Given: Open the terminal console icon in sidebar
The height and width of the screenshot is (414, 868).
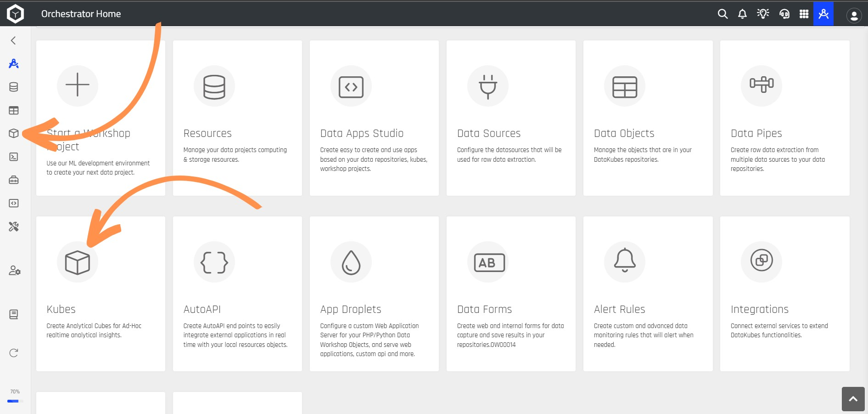Looking at the screenshot, I should [14, 157].
